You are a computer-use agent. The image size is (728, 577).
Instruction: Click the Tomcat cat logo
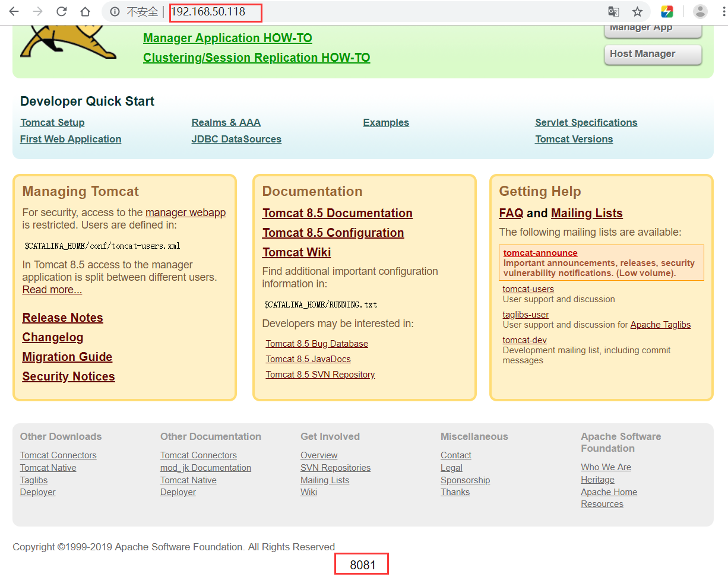click(x=68, y=42)
